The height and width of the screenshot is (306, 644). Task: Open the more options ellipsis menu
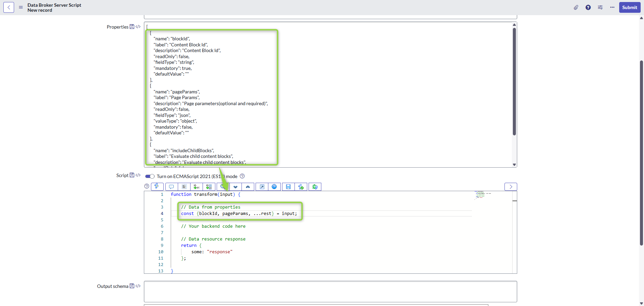click(612, 7)
